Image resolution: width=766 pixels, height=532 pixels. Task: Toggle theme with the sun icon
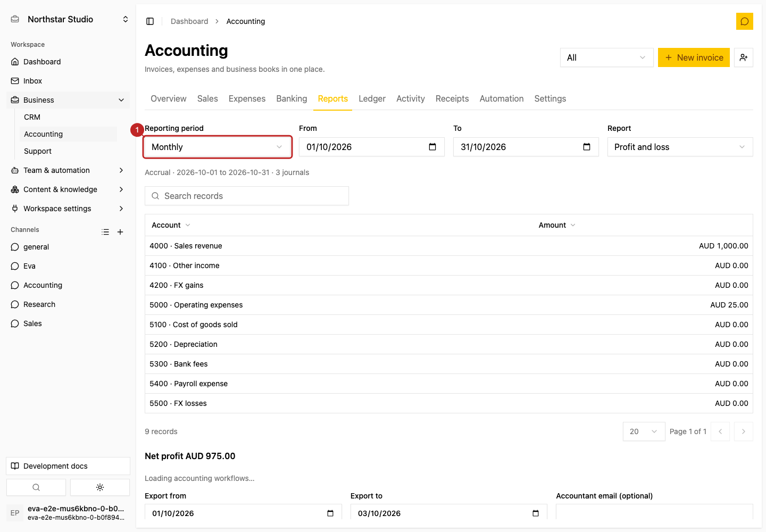100,487
